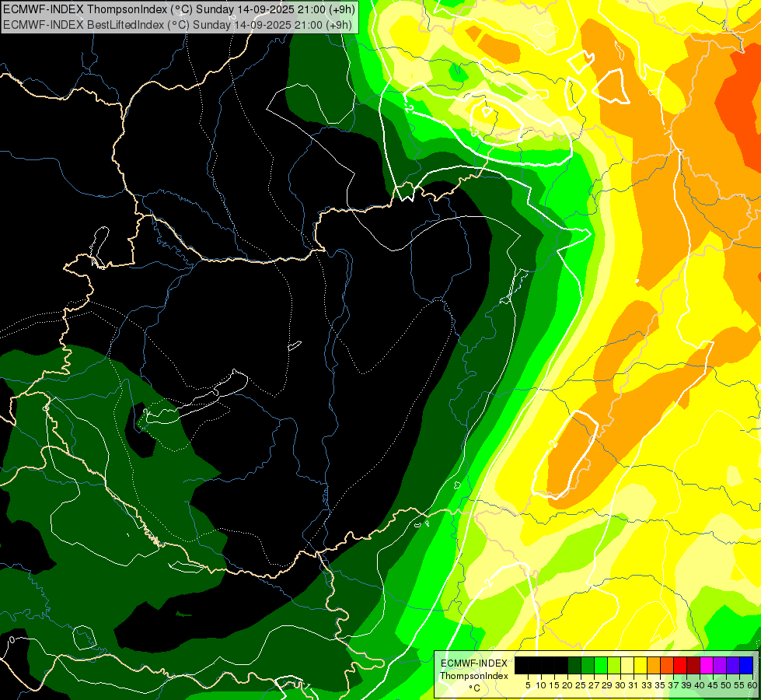Select the blue legend swatch (55-60)
Screen dimensions: 761x700
point(747,665)
